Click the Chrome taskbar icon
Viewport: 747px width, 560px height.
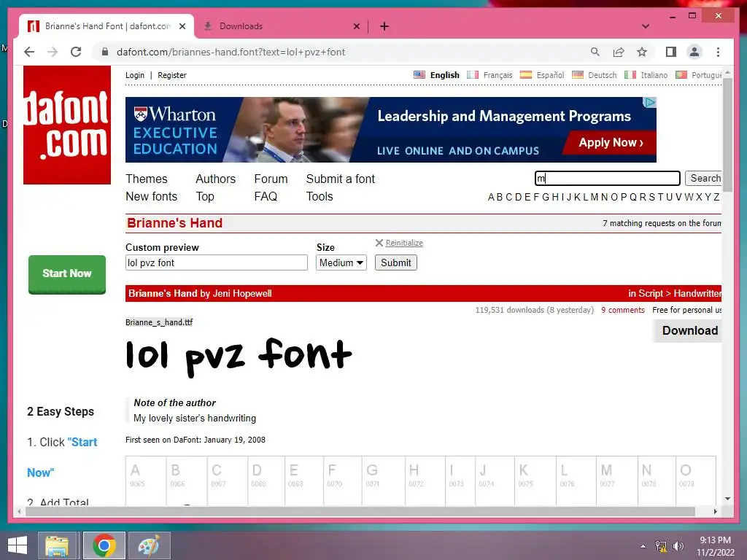click(x=104, y=545)
